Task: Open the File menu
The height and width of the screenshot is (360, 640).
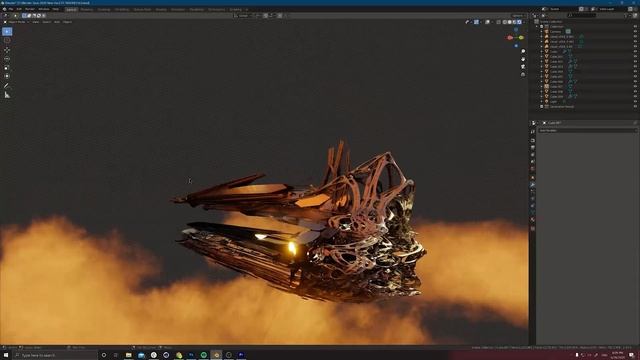Action: [11, 9]
